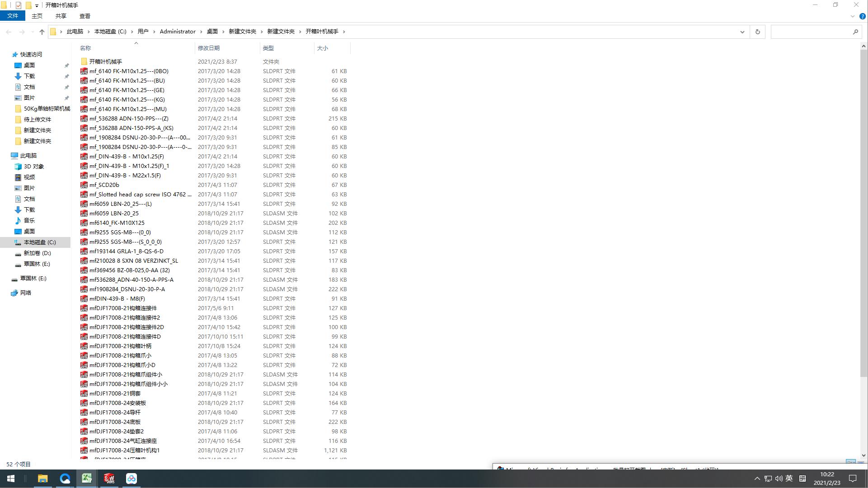Click the search box input field
868x488 pixels.
811,32
